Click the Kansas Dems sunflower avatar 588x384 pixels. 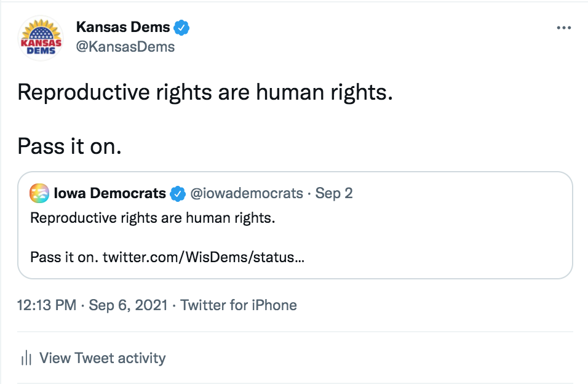click(41, 38)
